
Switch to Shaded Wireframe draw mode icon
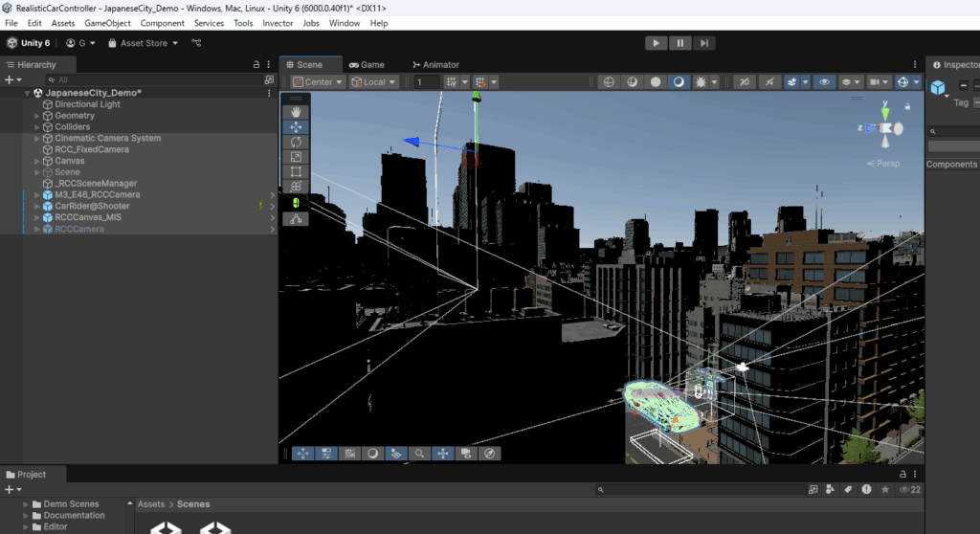(632, 82)
